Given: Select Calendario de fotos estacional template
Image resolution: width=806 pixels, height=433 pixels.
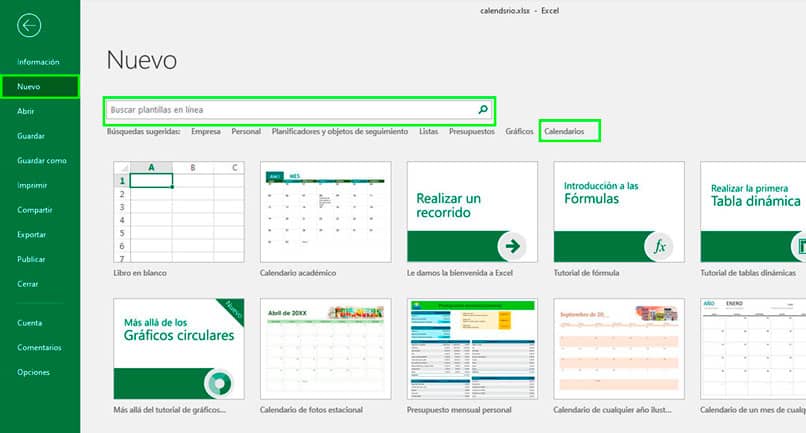Looking at the screenshot, I should point(325,349).
